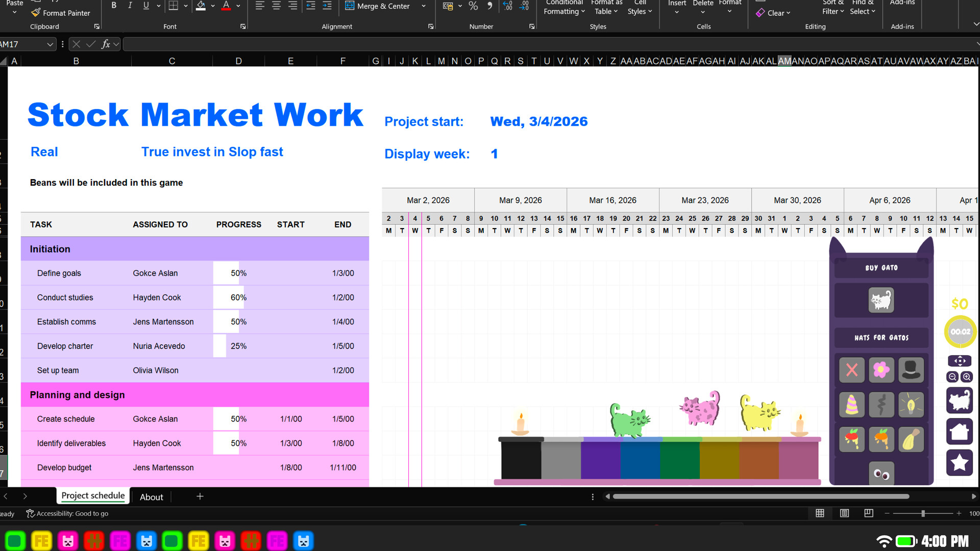Toggle italic formatting

coord(130,6)
